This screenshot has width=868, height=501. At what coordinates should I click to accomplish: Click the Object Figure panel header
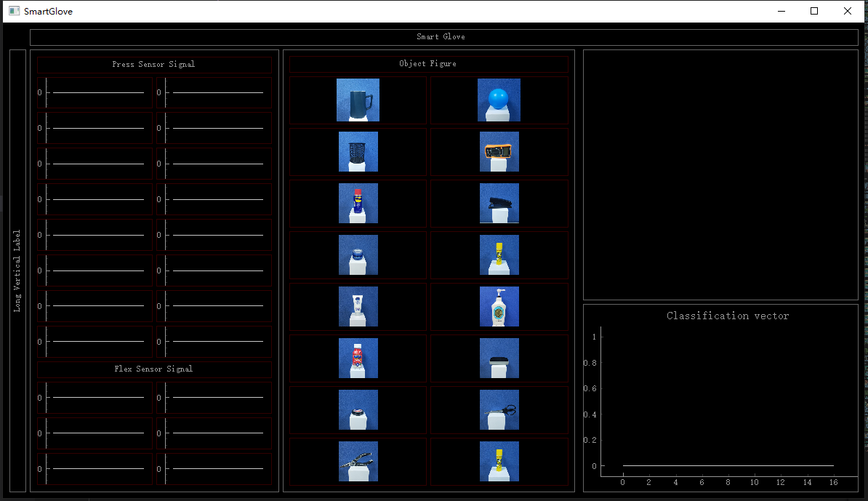point(427,64)
